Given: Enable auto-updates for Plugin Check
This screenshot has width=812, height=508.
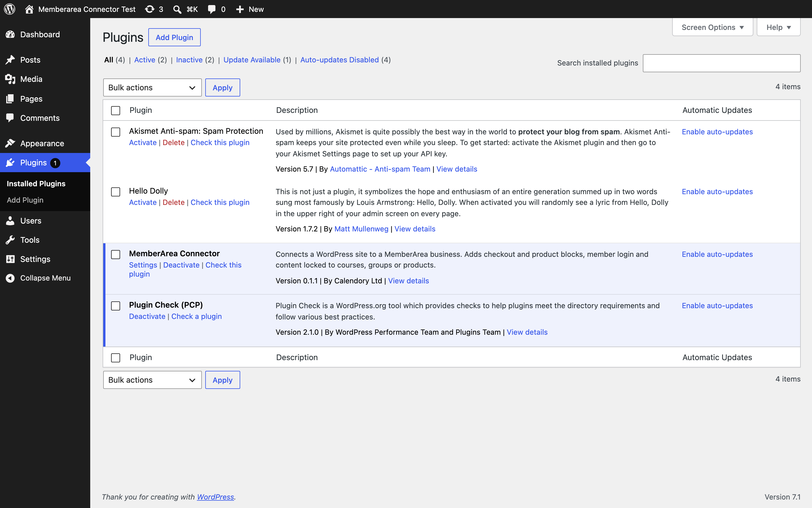Looking at the screenshot, I should tap(717, 306).
